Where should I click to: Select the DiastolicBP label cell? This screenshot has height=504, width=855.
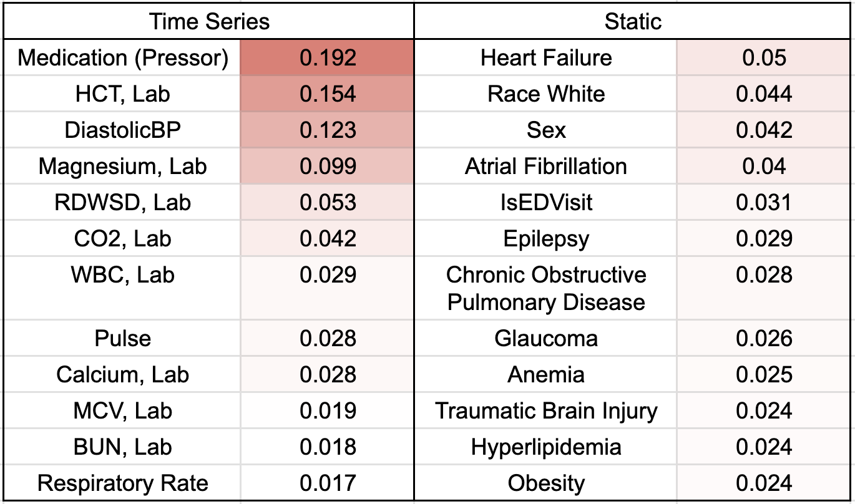pos(123,130)
